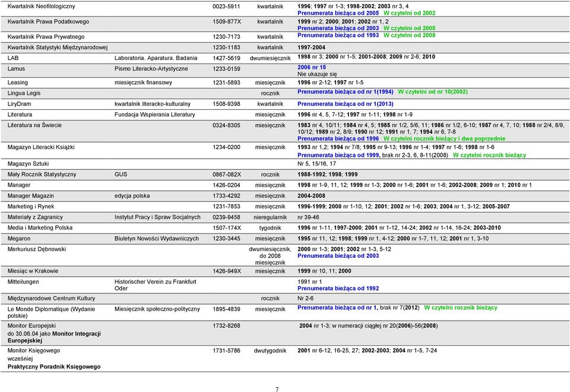570x392 pixels.
Task: Click 'kwartalnik literacko-kulturalny' subtitle
Action: coord(153,103)
